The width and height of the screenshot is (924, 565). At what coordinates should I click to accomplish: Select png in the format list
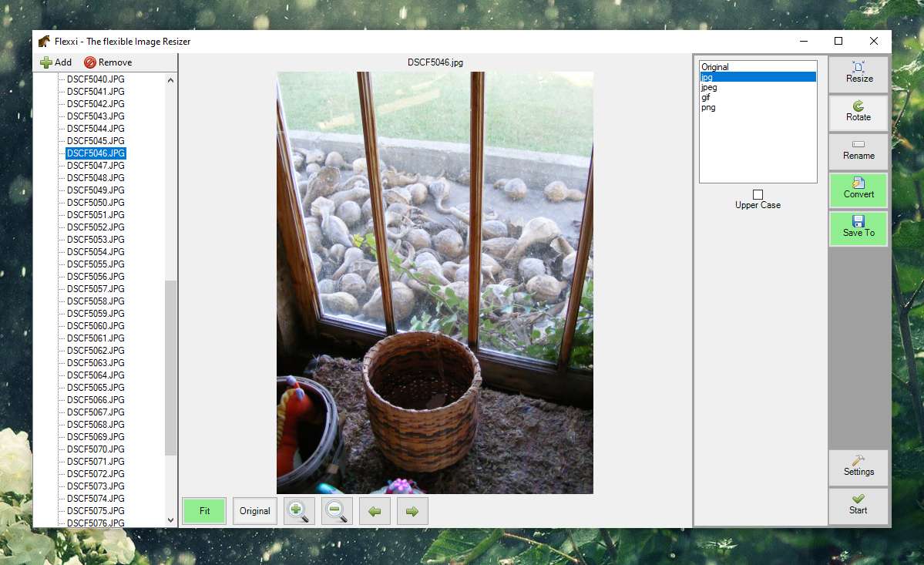[x=758, y=106]
